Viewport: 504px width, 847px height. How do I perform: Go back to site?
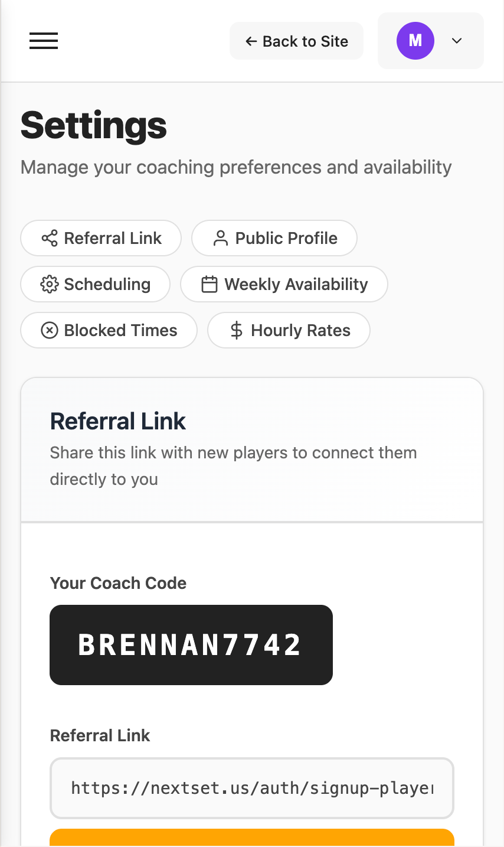click(x=296, y=41)
